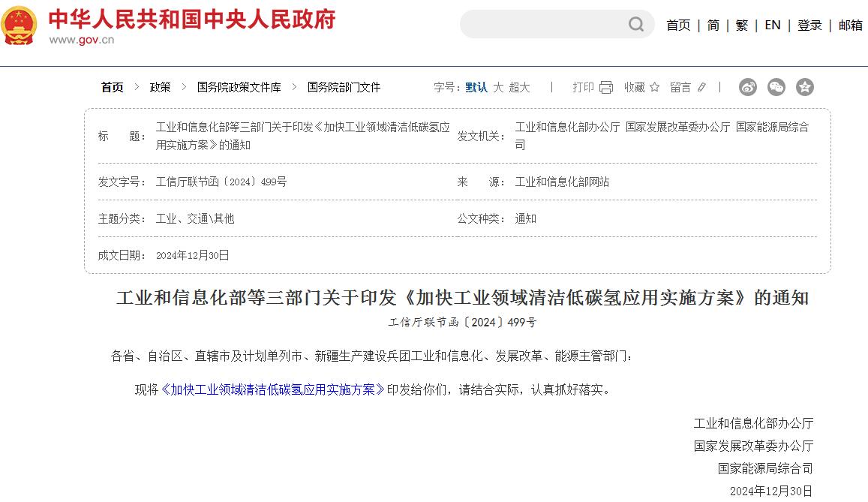Set font size to 超大
The image size is (868, 502).
coord(519,87)
